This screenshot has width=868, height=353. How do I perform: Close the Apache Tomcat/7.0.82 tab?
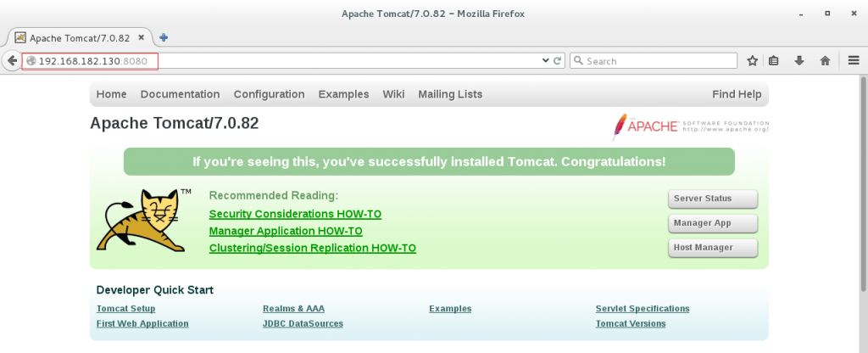(142, 37)
